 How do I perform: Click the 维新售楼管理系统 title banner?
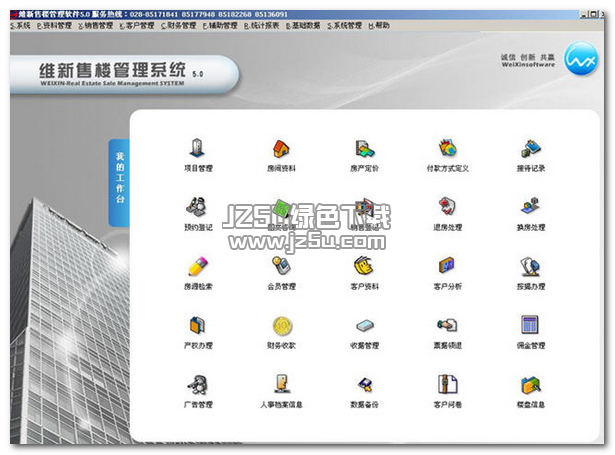coord(124,75)
